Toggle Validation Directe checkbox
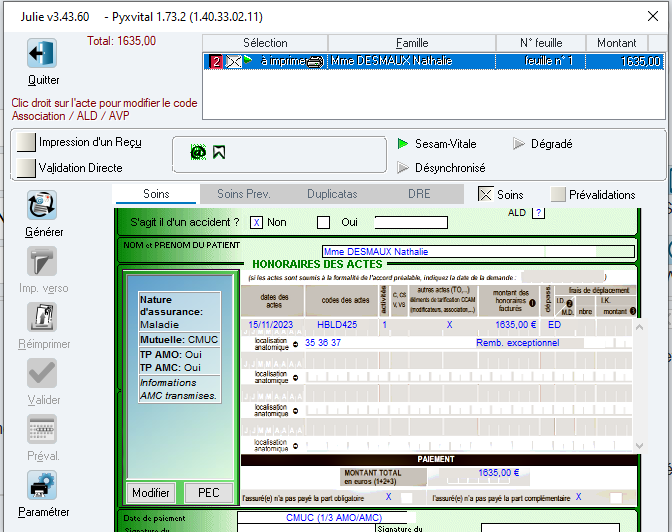Screen dimensions: 672x532 tap(26, 168)
